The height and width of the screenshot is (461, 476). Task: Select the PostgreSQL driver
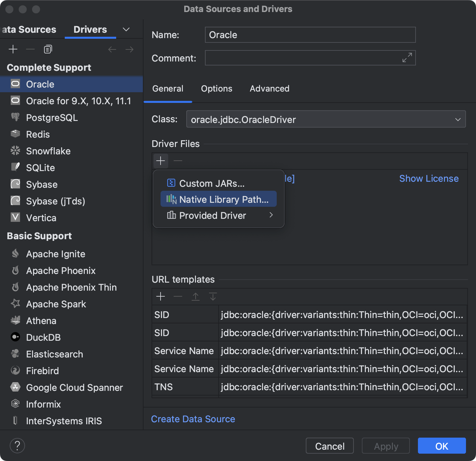point(52,118)
